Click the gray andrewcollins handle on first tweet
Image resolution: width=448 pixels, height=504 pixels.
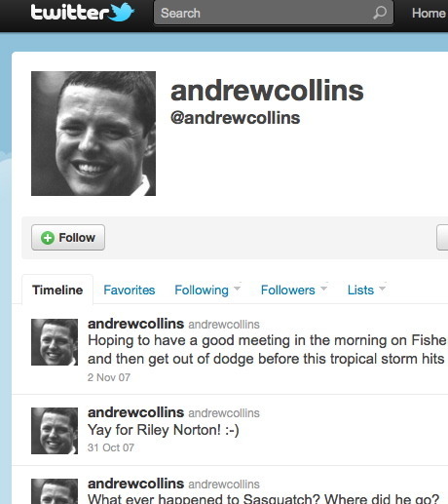(x=224, y=325)
